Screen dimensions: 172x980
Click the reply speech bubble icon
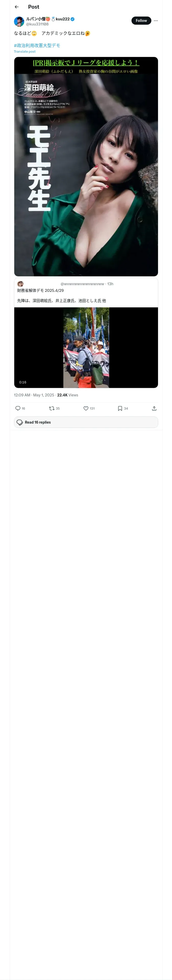[x=18, y=408]
